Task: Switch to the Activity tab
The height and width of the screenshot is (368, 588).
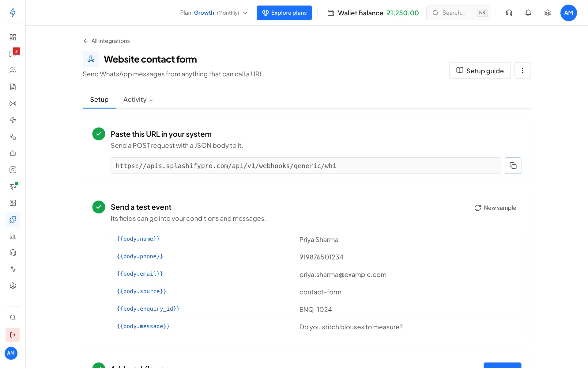Action: (x=138, y=99)
